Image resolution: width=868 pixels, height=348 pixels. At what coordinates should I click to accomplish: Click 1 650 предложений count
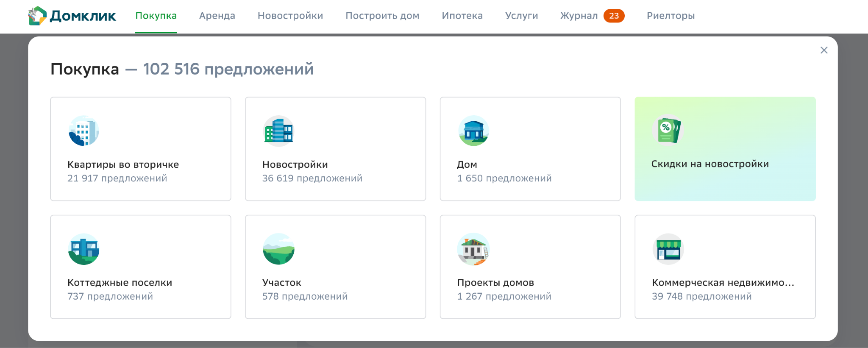click(504, 178)
